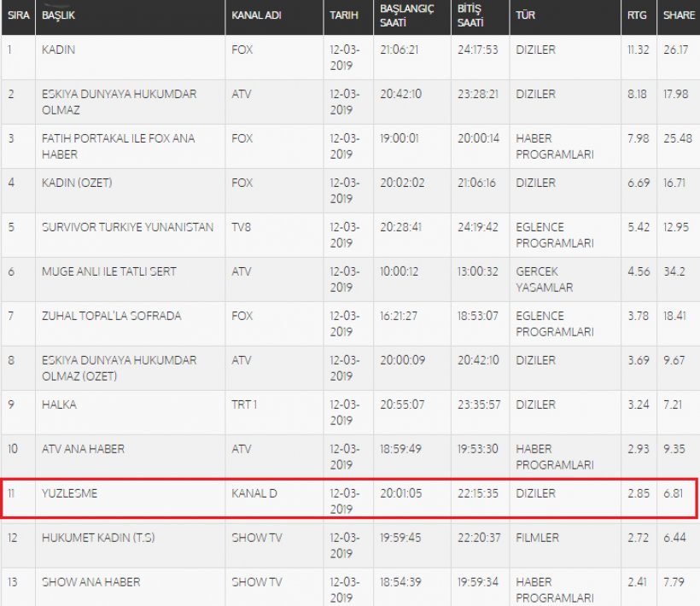Click 'ESKIYA DUNYAYA HUKUMDAR OLMAZ (OZET)' title

pyautogui.click(x=120, y=368)
